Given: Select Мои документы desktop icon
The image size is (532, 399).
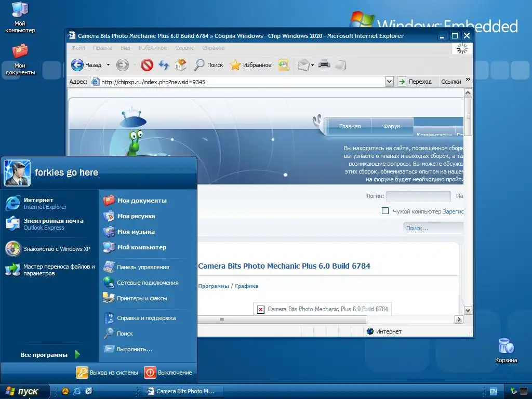Looking at the screenshot, I should [20, 59].
